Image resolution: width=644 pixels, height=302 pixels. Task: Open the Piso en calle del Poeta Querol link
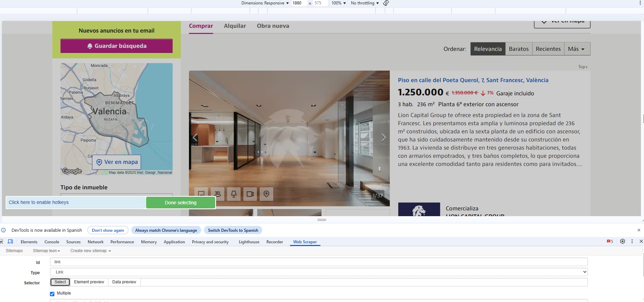tap(473, 80)
